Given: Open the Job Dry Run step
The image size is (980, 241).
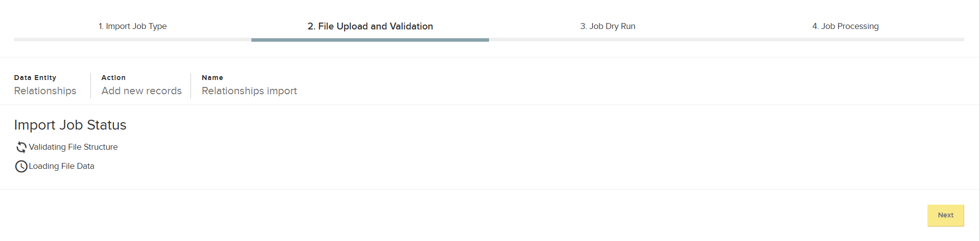Looking at the screenshot, I should click(x=608, y=26).
